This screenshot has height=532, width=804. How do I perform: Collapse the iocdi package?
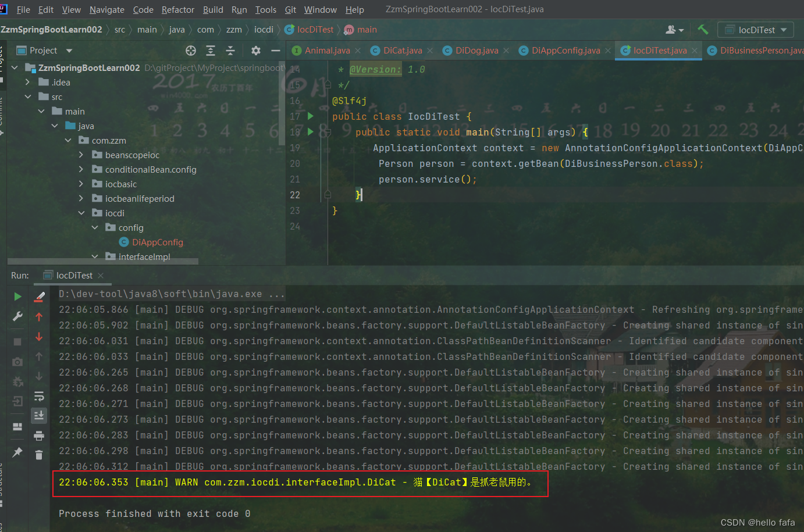tap(81, 213)
